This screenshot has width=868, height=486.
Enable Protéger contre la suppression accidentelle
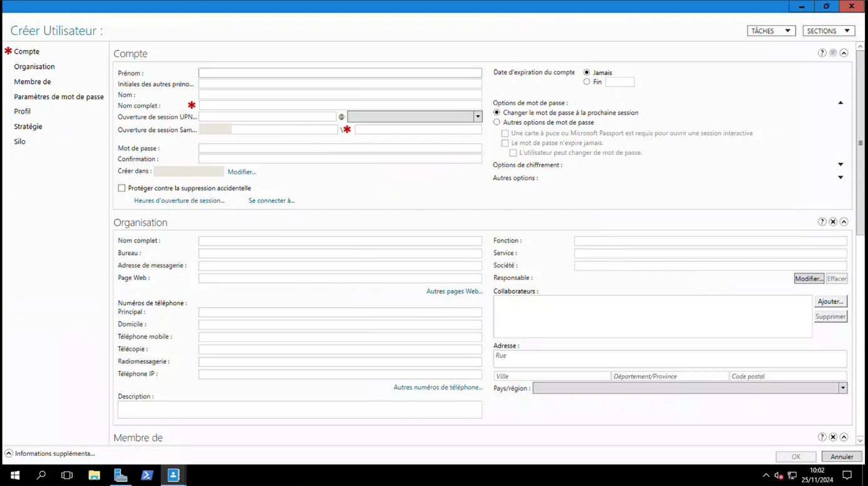(121, 188)
